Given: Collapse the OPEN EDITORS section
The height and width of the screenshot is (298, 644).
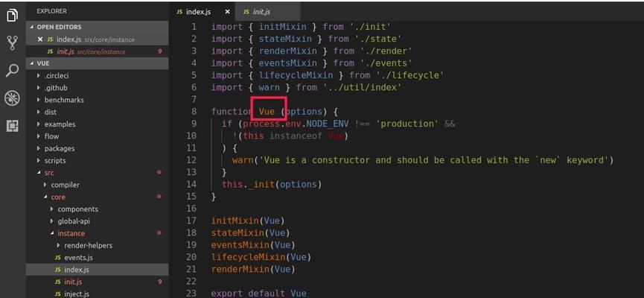Looking at the screenshot, I should pyautogui.click(x=97, y=27).
